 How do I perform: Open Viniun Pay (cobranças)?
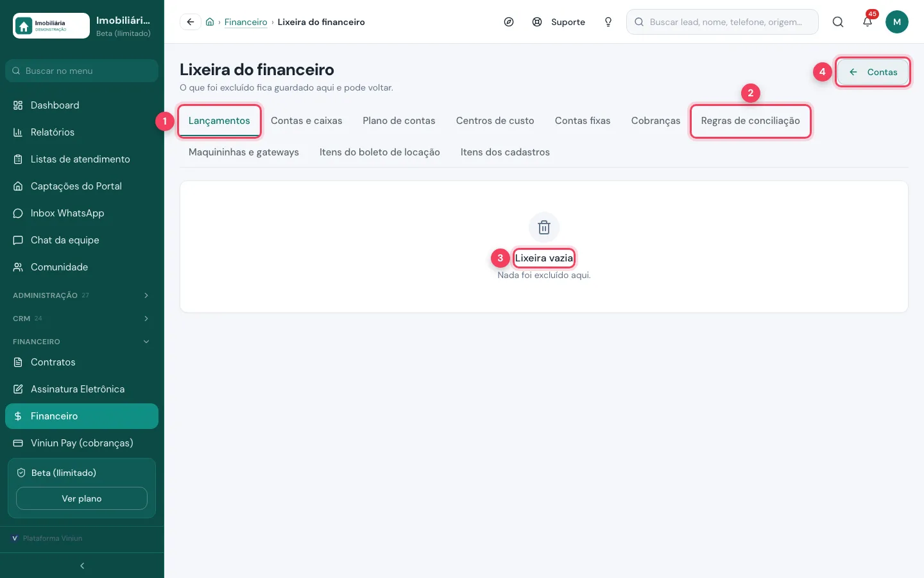coord(81,443)
